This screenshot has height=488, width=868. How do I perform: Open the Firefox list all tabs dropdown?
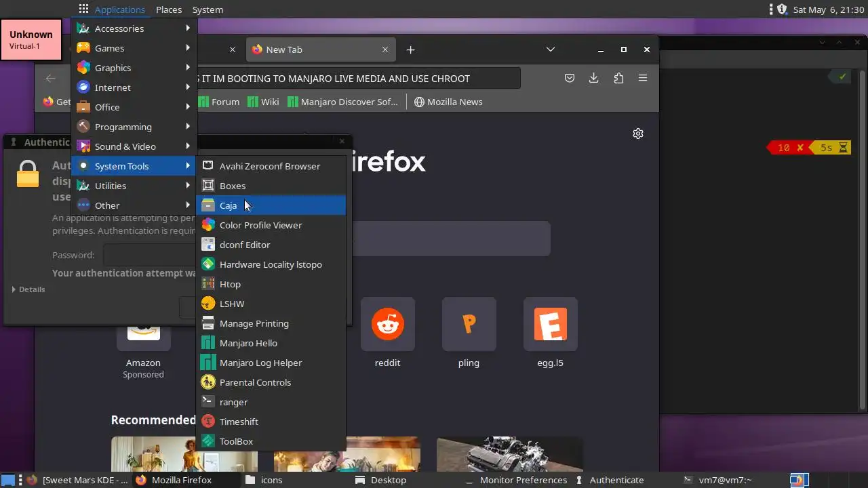(x=551, y=49)
